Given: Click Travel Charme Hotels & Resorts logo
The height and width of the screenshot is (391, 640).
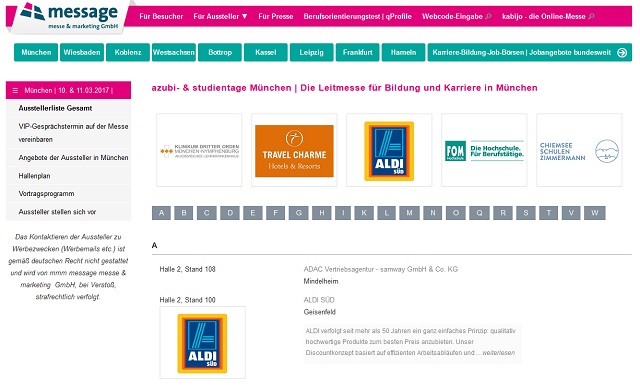Looking at the screenshot, I should click(x=294, y=151).
